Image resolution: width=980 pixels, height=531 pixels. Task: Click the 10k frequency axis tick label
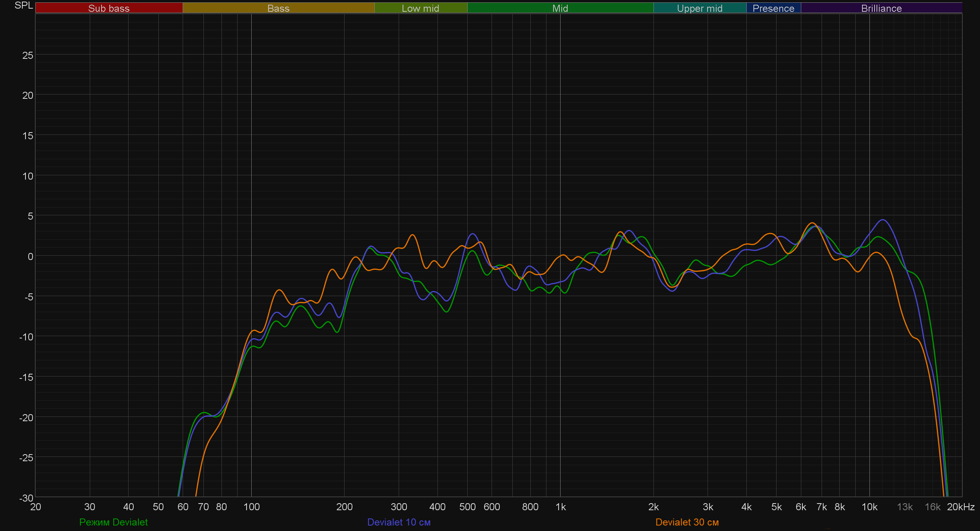(869, 507)
